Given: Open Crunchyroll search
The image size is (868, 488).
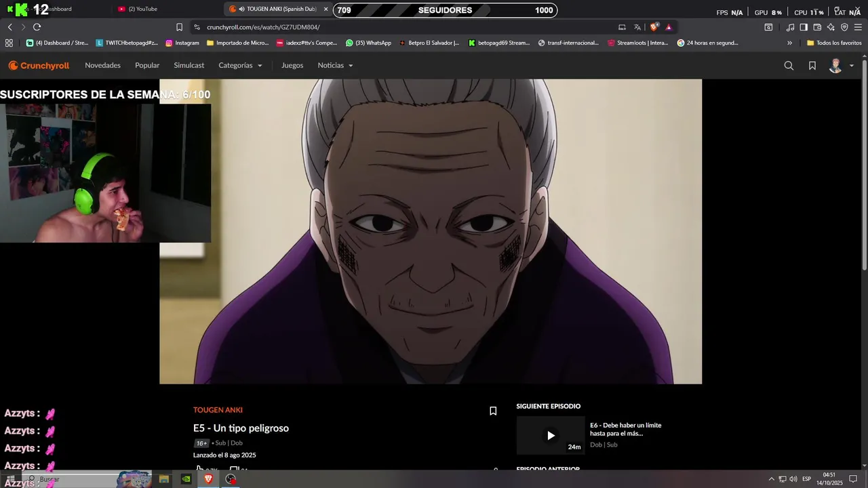Looking at the screenshot, I should point(789,66).
